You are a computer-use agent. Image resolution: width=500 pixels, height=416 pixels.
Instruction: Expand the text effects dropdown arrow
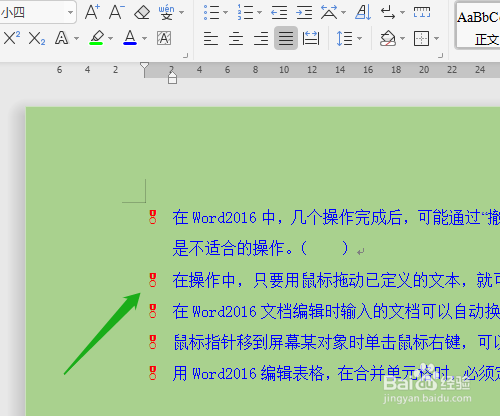(x=77, y=38)
